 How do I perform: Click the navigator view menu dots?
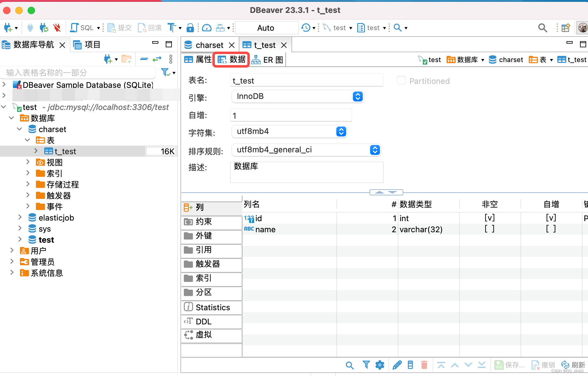tap(171, 59)
